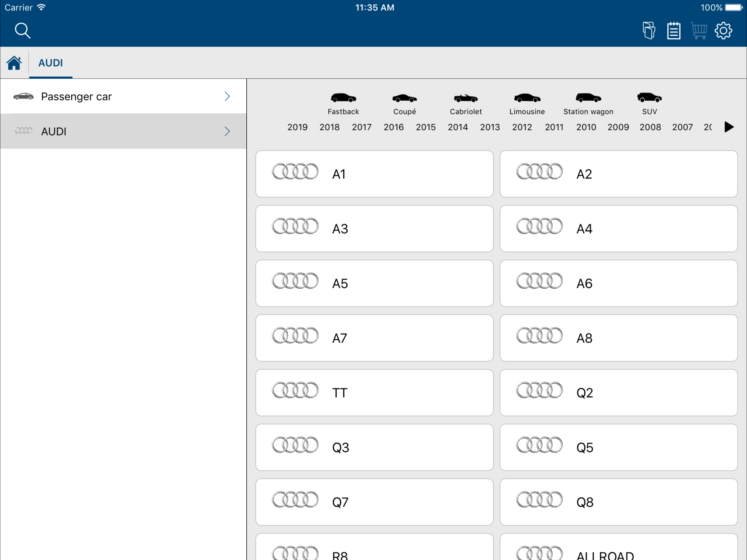The width and height of the screenshot is (747, 560).
Task: Open the Q7 model card
Action: point(374,502)
